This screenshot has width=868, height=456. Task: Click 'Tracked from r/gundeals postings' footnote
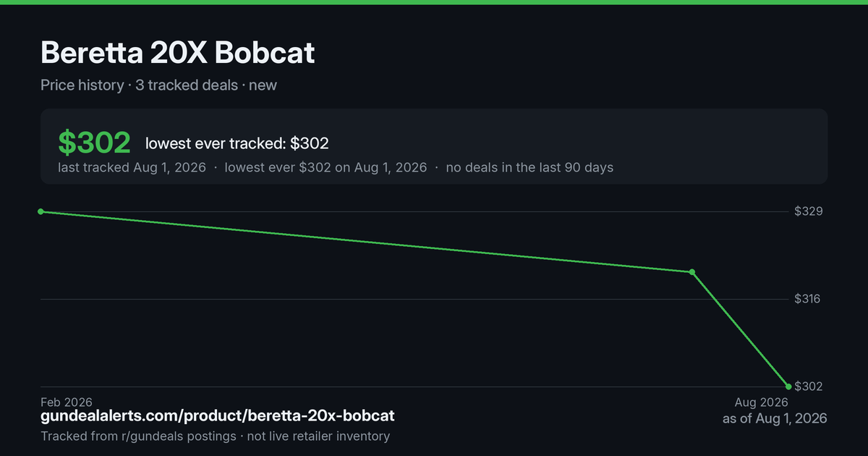click(x=137, y=436)
